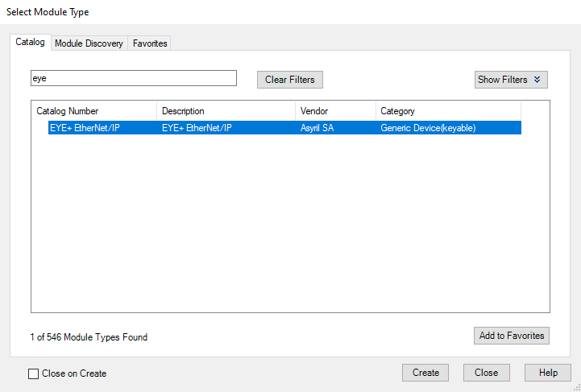
Task: Click the Asyril SA vendor cell
Action: tap(317, 128)
